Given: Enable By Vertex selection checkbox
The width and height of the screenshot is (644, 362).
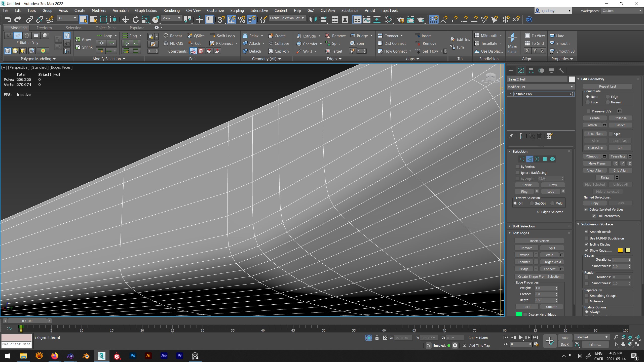Looking at the screenshot, I should click(x=518, y=166).
